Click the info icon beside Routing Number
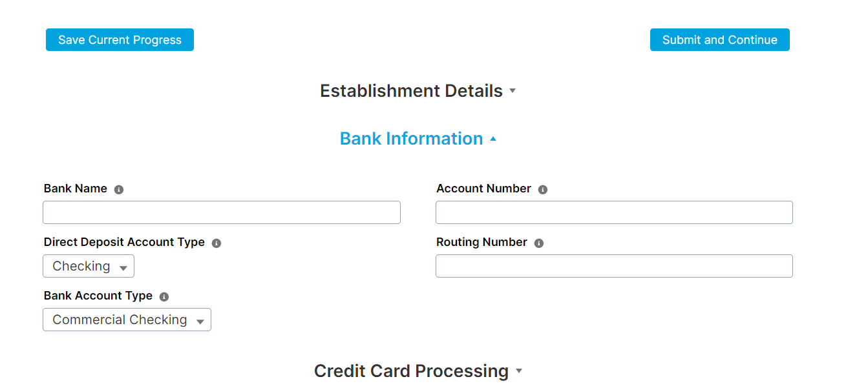Viewport: 868px width, 388px height. pyautogui.click(x=539, y=242)
